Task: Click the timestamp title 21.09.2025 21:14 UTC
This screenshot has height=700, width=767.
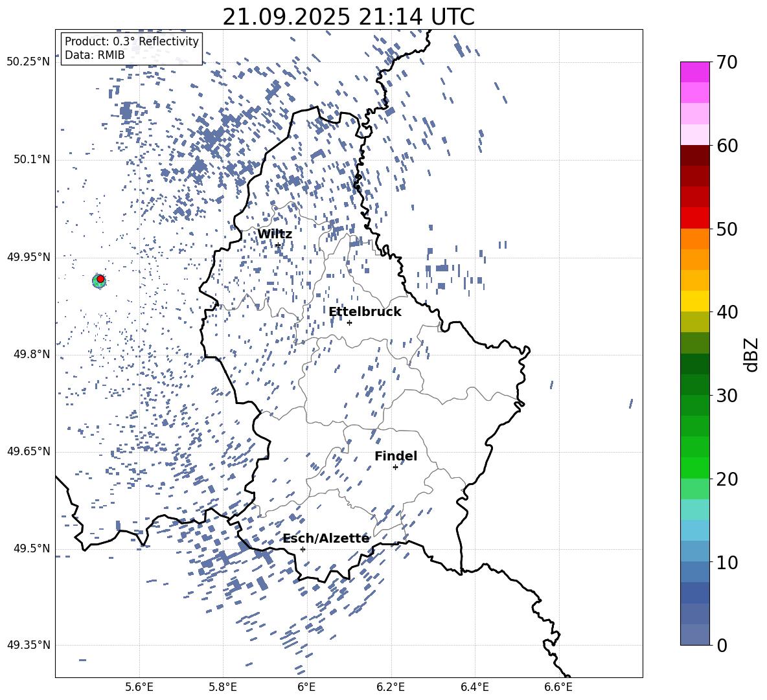Action: [x=349, y=17]
